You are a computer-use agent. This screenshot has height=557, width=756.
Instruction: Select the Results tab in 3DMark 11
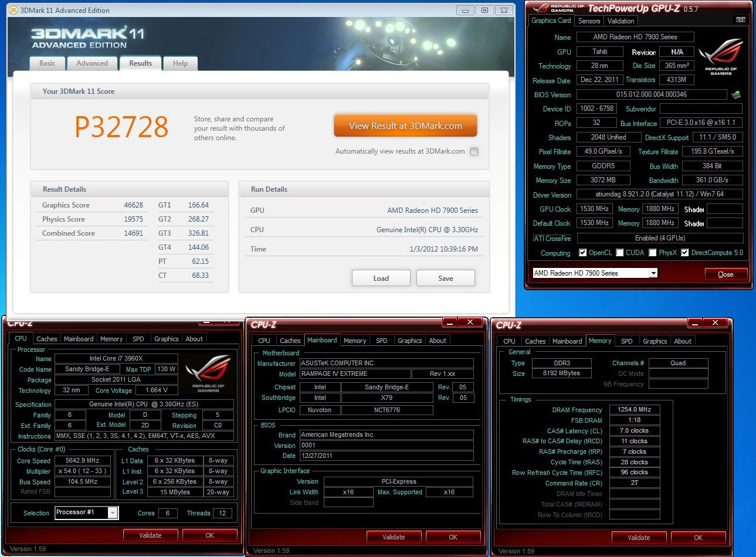[140, 63]
